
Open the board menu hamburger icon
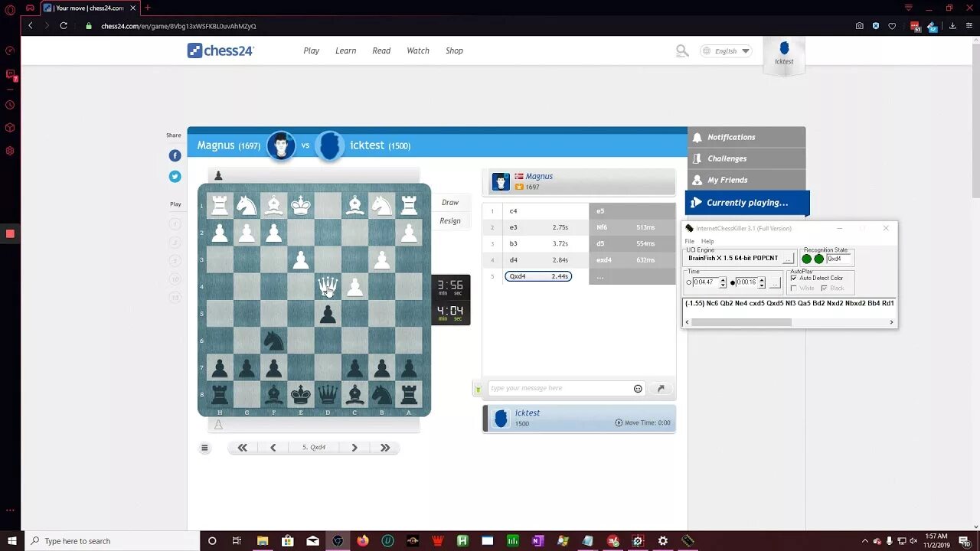tap(204, 448)
